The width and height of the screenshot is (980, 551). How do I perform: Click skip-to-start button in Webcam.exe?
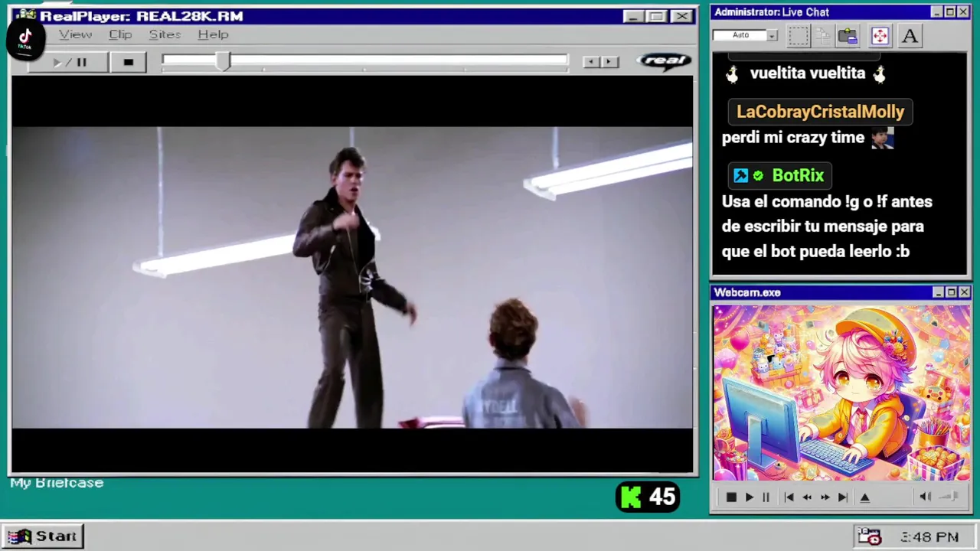789,497
